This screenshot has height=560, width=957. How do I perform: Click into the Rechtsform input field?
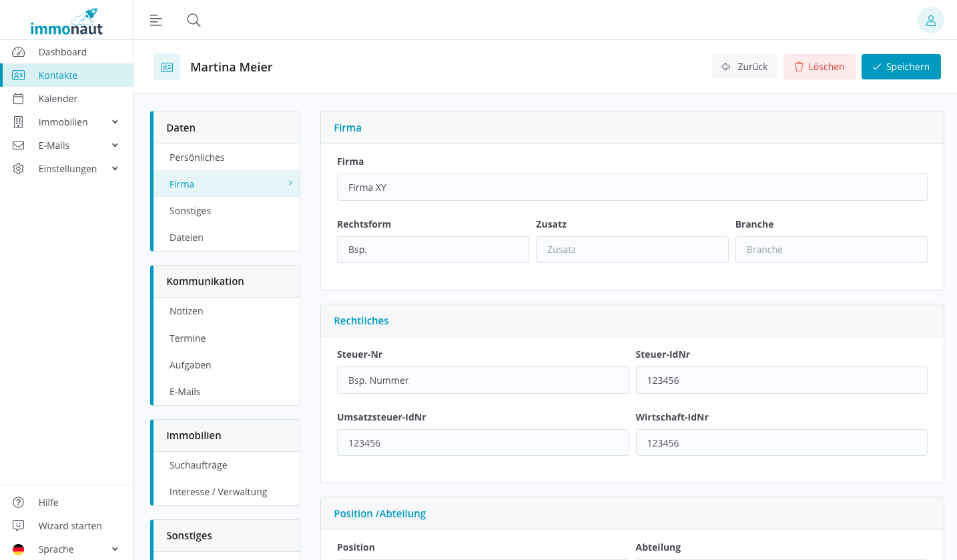[432, 250]
